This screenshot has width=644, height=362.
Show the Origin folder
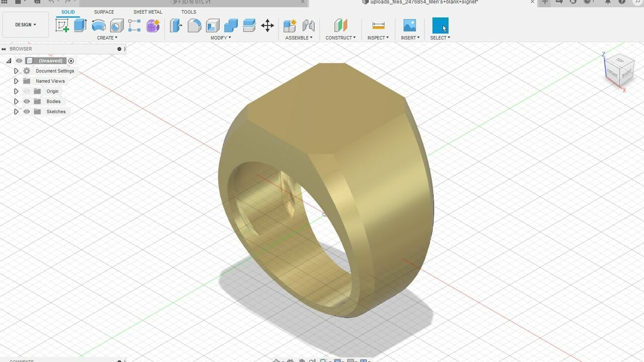point(27,92)
